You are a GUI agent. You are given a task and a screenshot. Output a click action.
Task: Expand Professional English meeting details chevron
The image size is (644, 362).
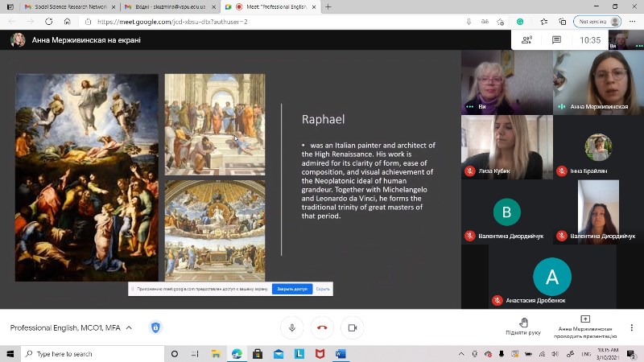[129, 327]
